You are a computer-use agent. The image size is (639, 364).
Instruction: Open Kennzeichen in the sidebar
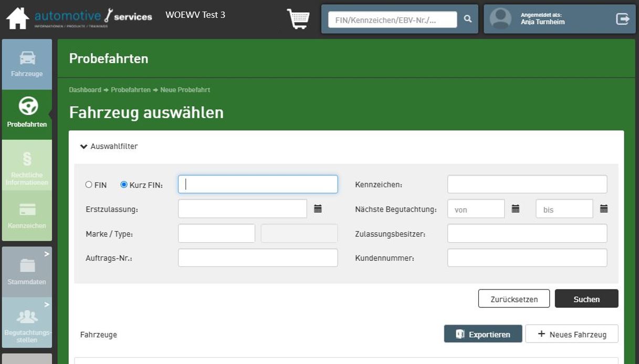27,216
